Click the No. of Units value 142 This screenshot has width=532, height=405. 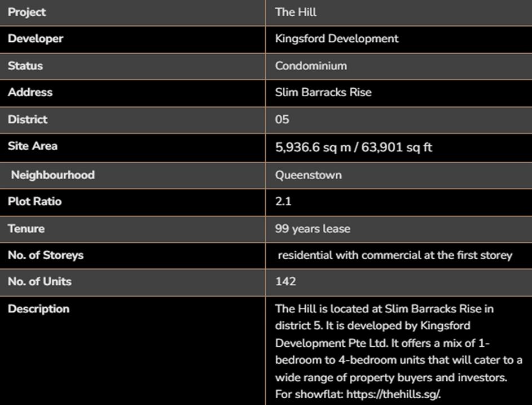(285, 281)
